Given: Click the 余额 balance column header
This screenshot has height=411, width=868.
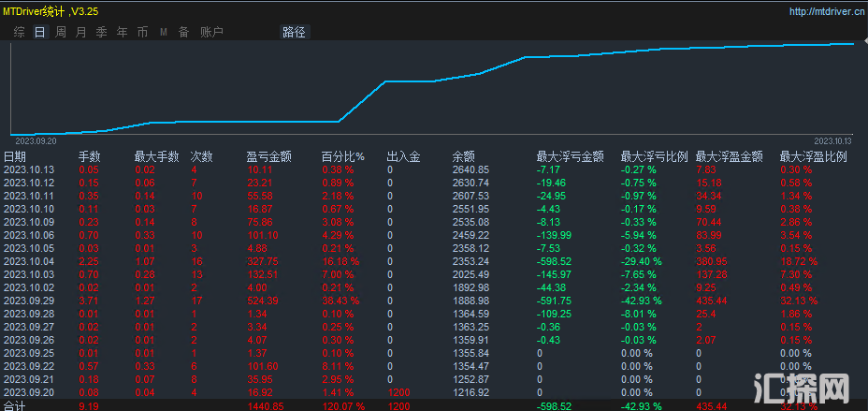Looking at the screenshot, I should [x=464, y=156].
